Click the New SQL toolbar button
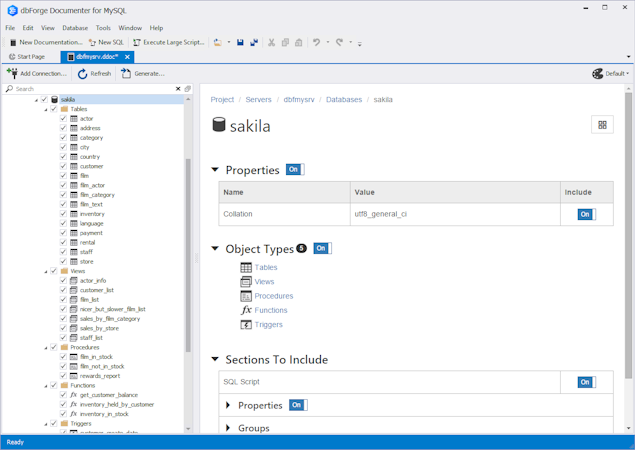 (x=106, y=42)
